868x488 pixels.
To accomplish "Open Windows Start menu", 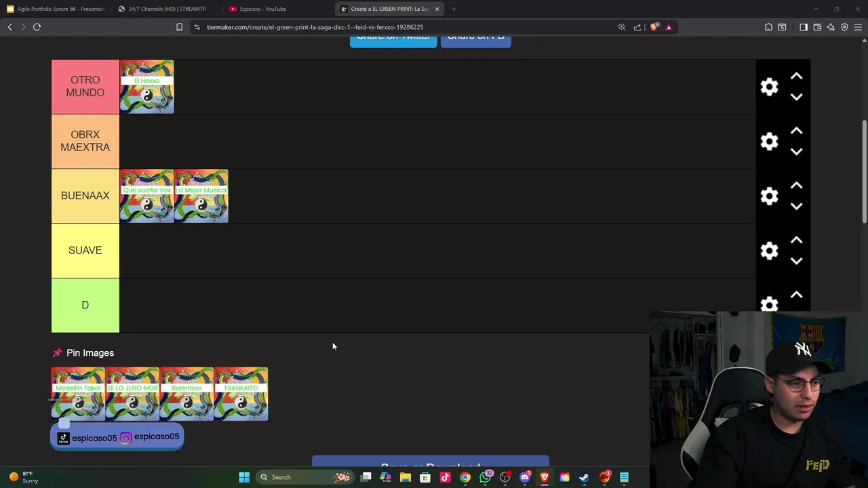I will tap(244, 477).
